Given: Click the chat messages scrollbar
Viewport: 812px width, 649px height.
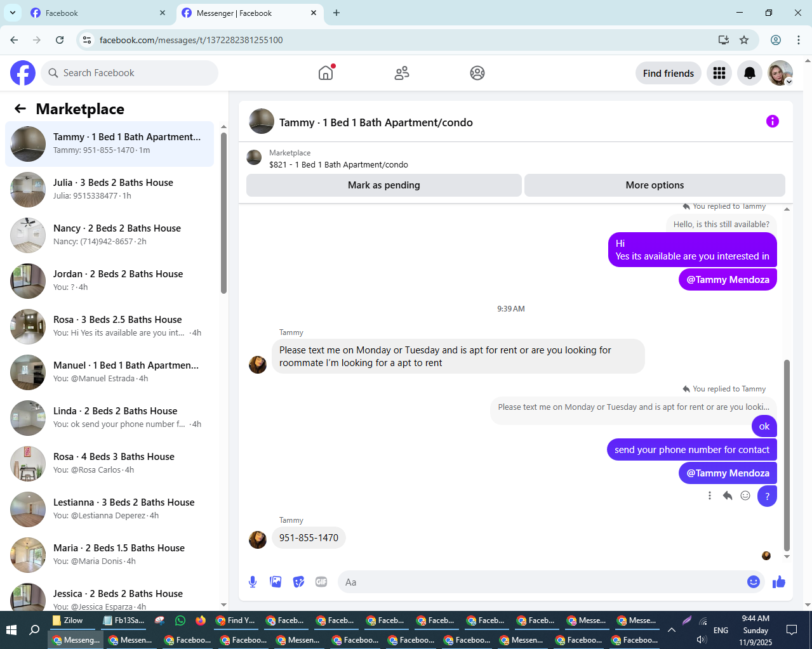Looking at the screenshot, I should [787, 456].
